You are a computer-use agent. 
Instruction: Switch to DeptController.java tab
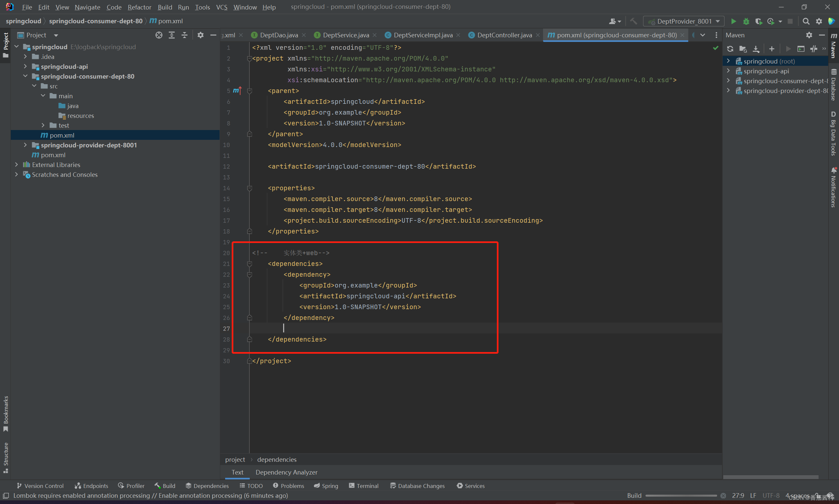point(504,35)
